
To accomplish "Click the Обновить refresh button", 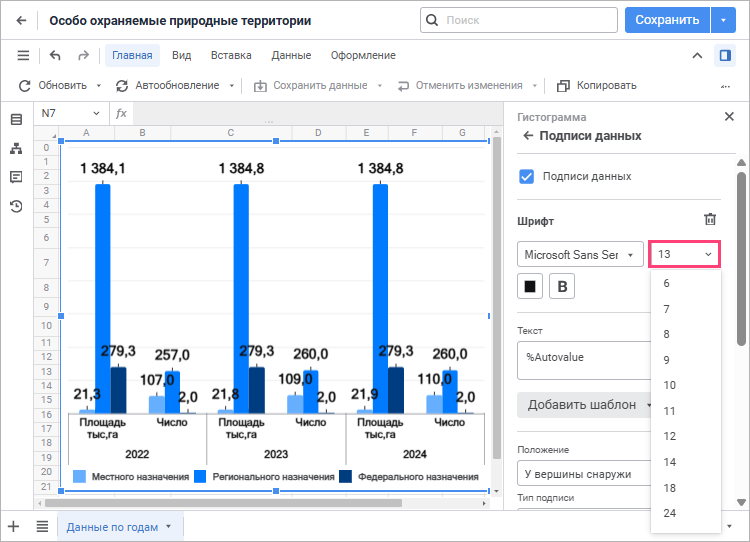I will pyautogui.click(x=53, y=86).
